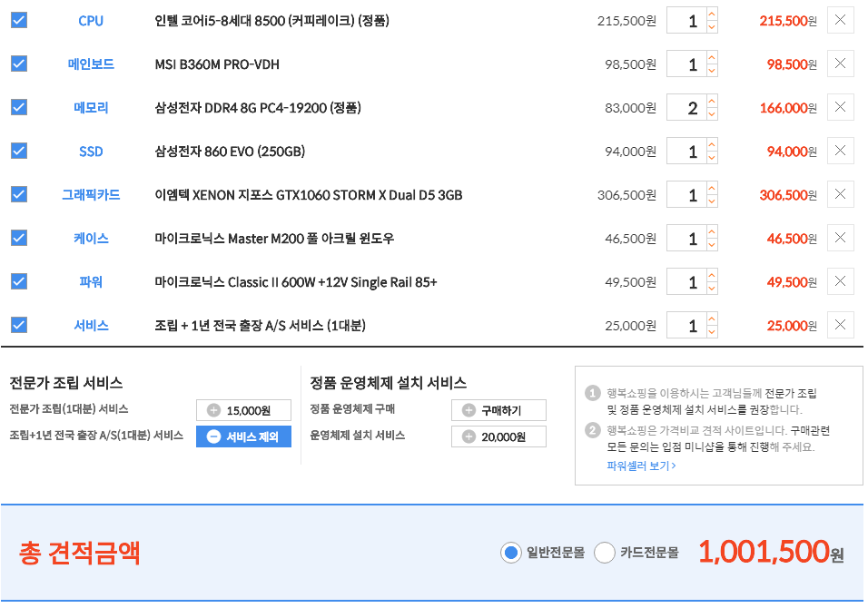Image resolution: width=868 pixels, height=608 pixels.
Task: Decrease 파워 quantity with down arrow
Action: coord(712,288)
